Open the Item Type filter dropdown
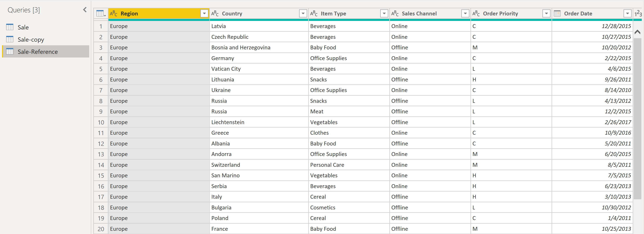 (x=384, y=14)
